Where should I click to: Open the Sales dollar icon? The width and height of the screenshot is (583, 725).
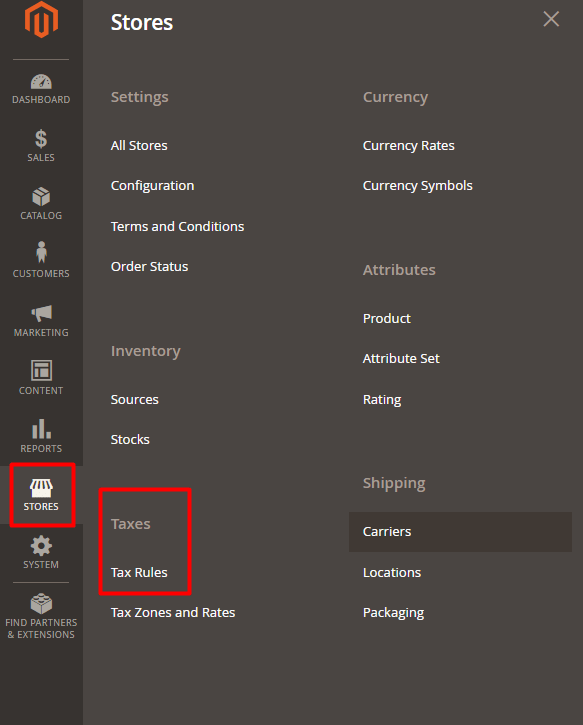(x=41, y=139)
